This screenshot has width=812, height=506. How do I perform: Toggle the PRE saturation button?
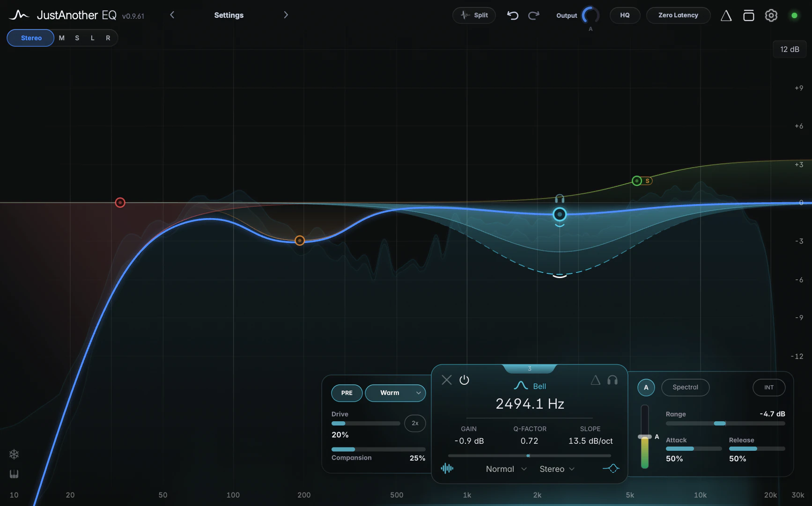(x=347, y=393)
